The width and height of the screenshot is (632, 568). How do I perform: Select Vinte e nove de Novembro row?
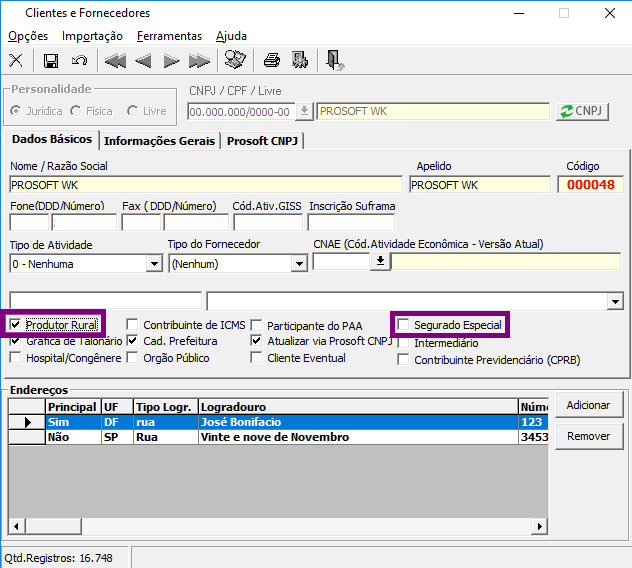tap(278, 437)
